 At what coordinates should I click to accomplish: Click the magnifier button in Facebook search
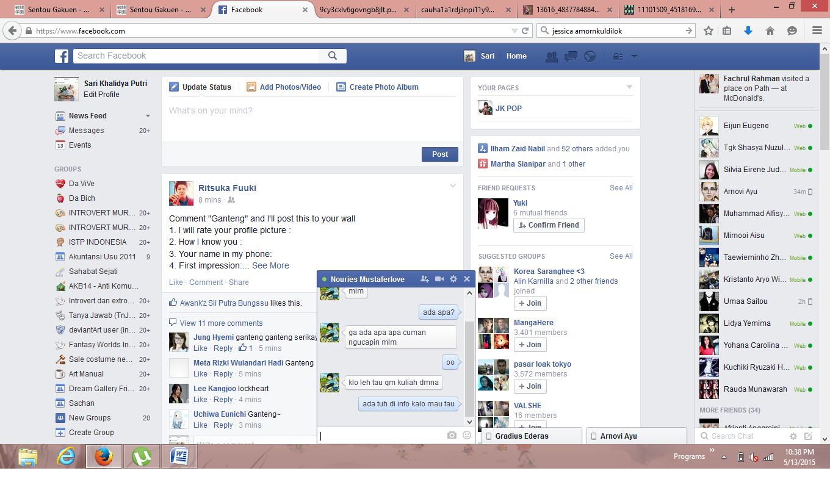(333, 56)
